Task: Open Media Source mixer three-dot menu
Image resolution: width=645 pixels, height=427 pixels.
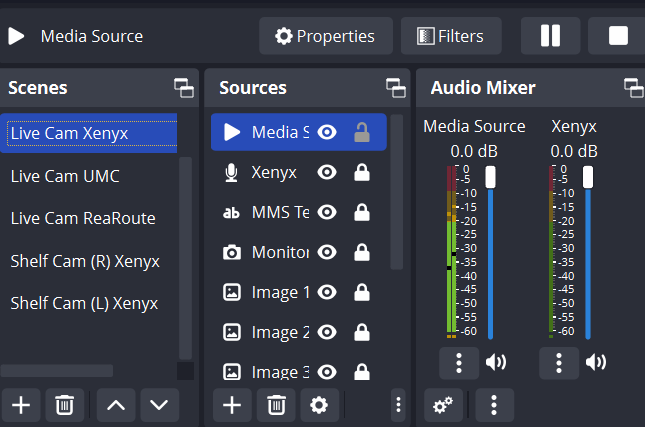Action: pos(459,362)
